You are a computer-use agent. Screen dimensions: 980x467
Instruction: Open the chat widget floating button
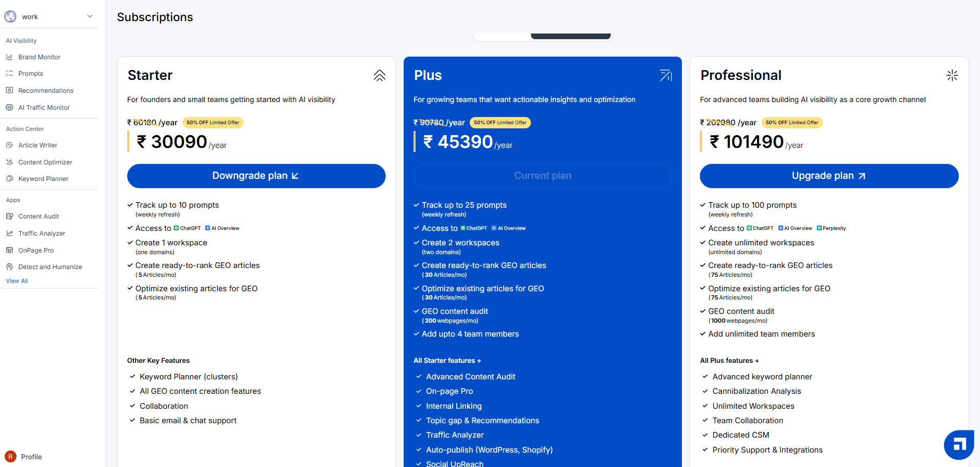click(959, 444)
